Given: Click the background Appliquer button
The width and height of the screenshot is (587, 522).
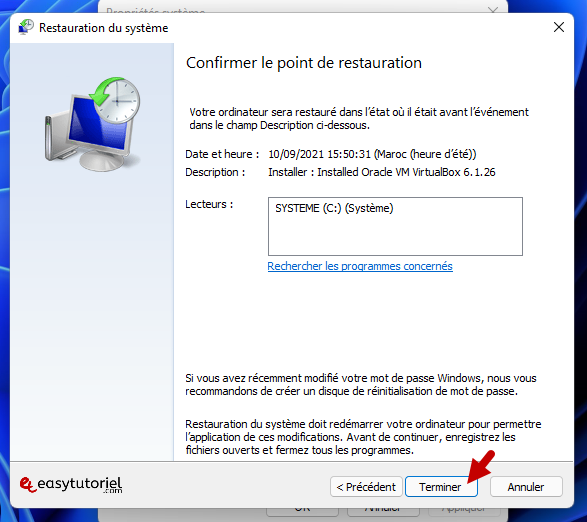Looking at the screenshot, I should tap(463, 510).
